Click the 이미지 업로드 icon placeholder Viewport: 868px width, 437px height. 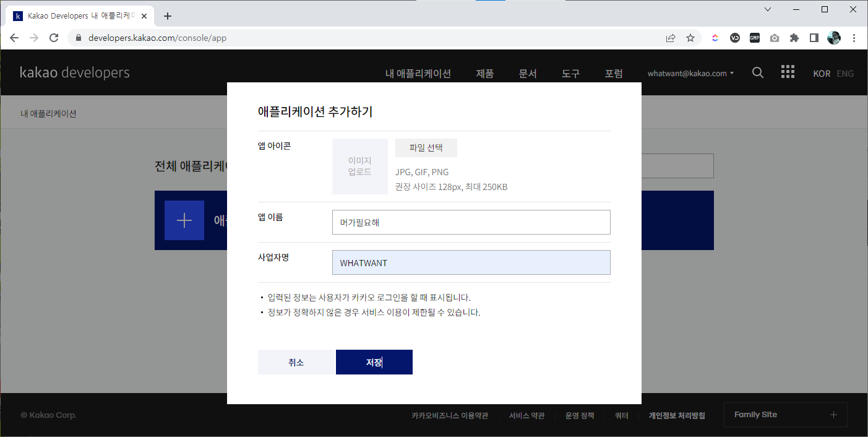click(x=360, y=167)
